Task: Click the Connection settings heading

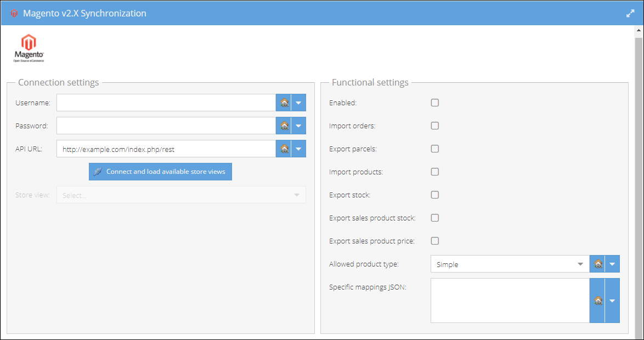Action: [x=59, y=83]
